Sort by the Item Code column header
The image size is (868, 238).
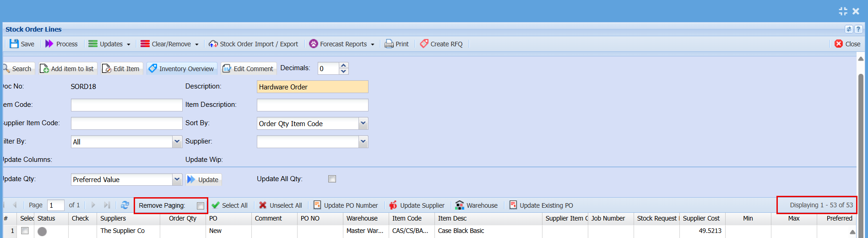[412, 218]
